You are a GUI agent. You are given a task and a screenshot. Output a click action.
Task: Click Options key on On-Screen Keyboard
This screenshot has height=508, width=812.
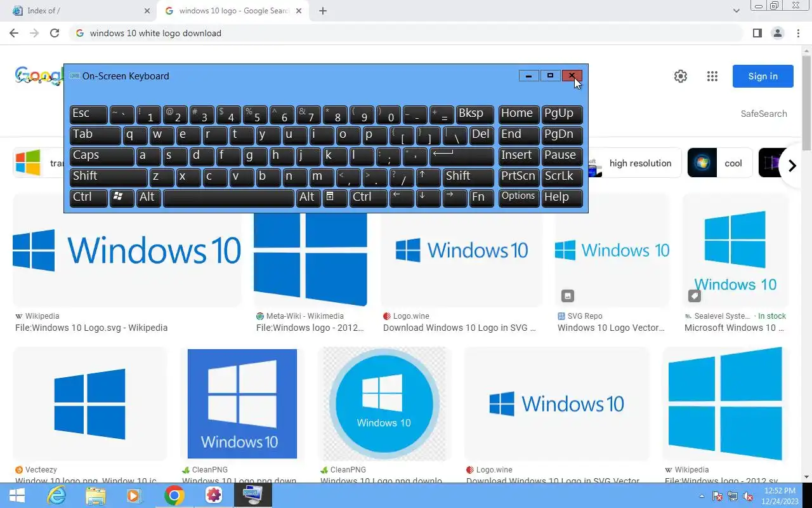[x=519, y=197]
